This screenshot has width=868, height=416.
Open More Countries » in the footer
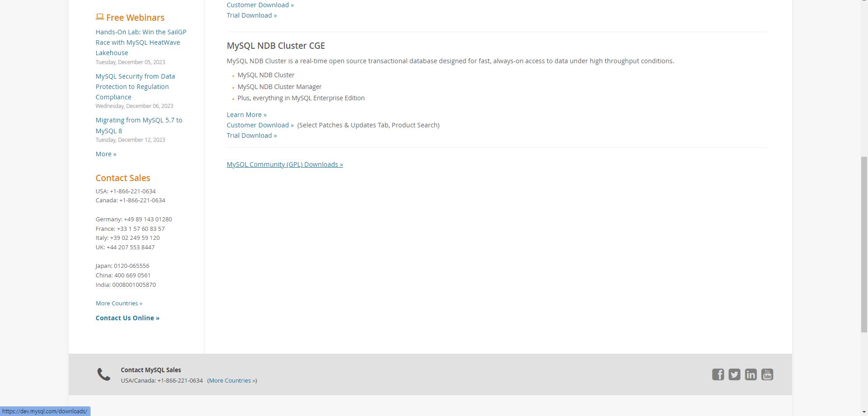pyautogui.click(x=232, y=381)
